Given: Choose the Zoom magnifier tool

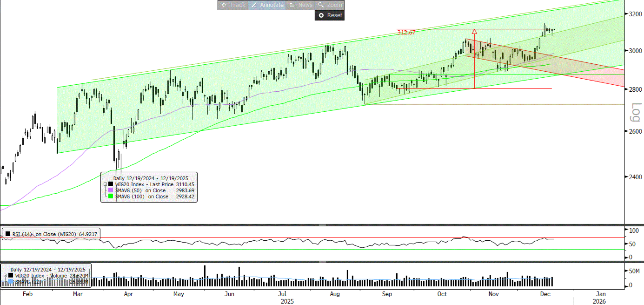Looking at the screenshot, I should [330, 5].
